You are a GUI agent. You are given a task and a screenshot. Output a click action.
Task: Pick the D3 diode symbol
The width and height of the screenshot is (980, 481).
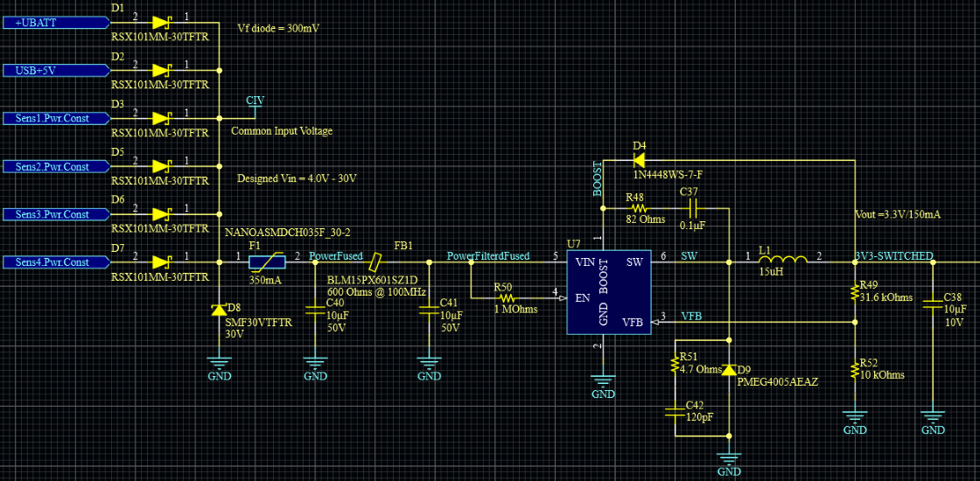tap(161, 118)
